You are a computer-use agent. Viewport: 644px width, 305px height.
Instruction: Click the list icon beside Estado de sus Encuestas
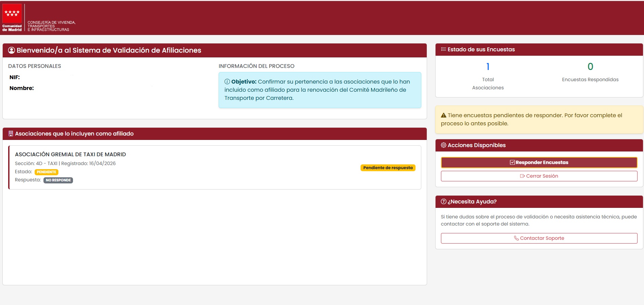pos(443,50)
